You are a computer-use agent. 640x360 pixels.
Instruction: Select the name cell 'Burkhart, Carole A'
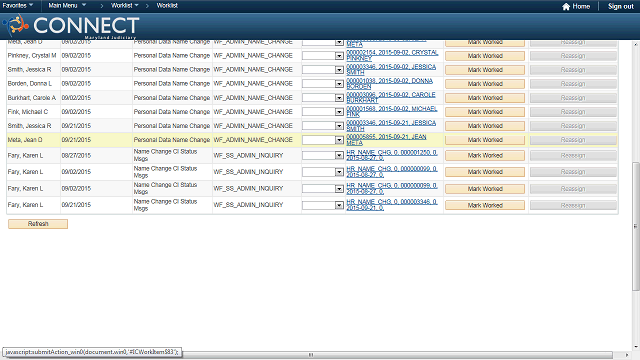[31, 98]
